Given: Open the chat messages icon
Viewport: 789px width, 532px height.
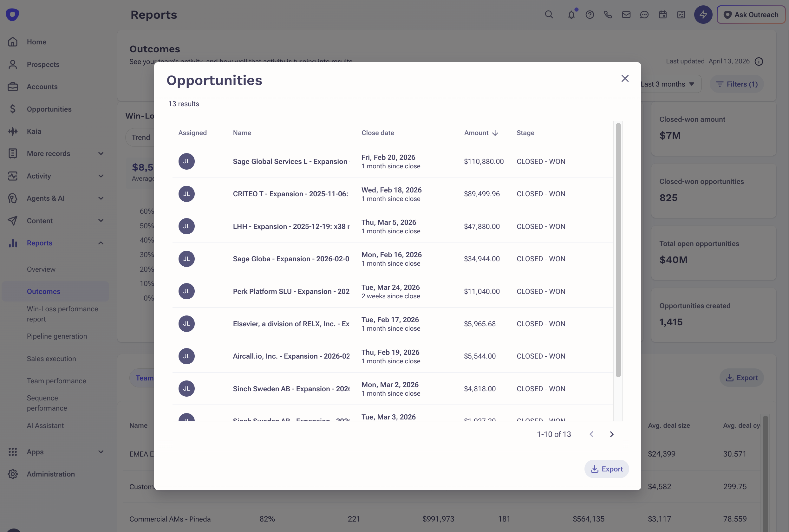Looking at the screenshot, I should 644,15.
